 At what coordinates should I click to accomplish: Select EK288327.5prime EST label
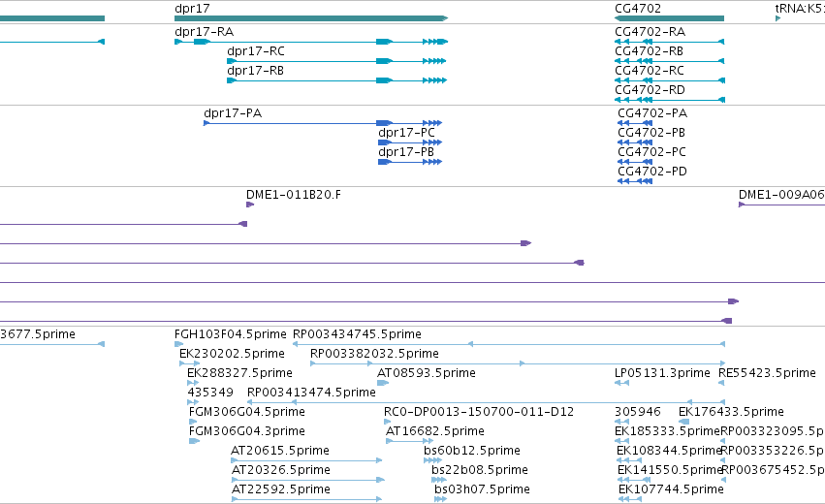(x=239, y=373)
